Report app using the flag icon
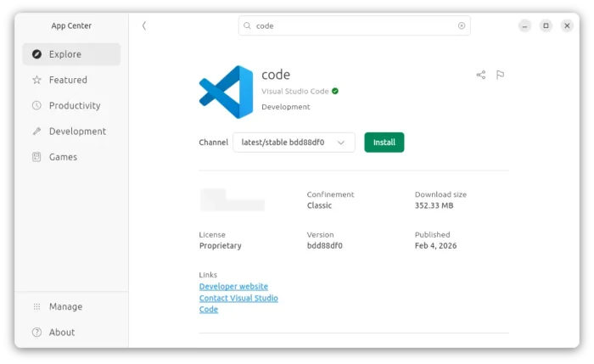This screenshot has width=594, height=364. click(500, 75)
